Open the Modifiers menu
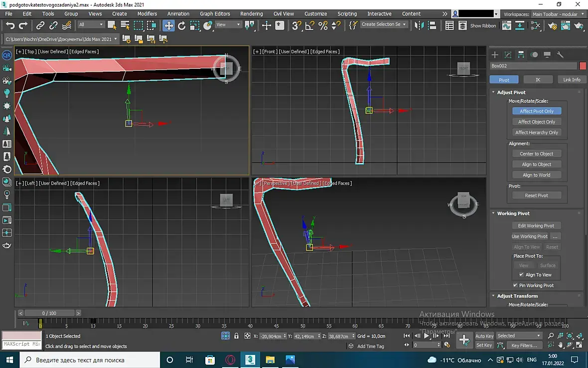Screen dimensions: 588x368 click(147, 13)
